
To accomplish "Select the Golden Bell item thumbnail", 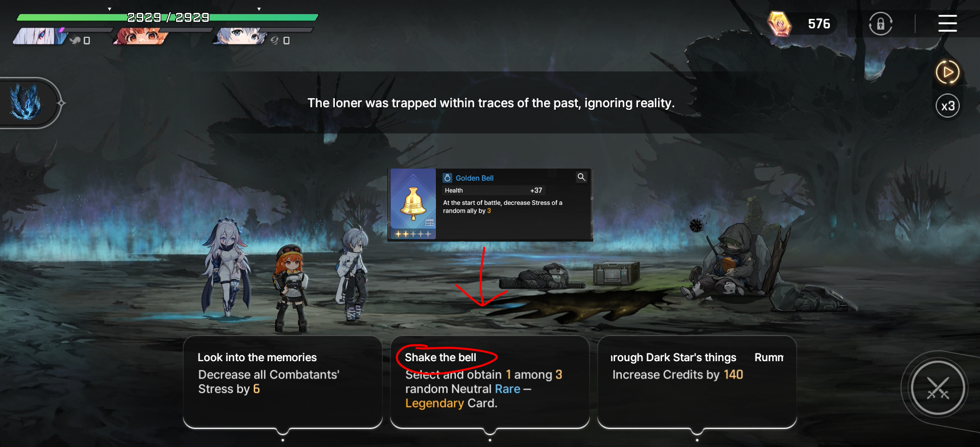I will pyautogui.click(x=413, y=204).
